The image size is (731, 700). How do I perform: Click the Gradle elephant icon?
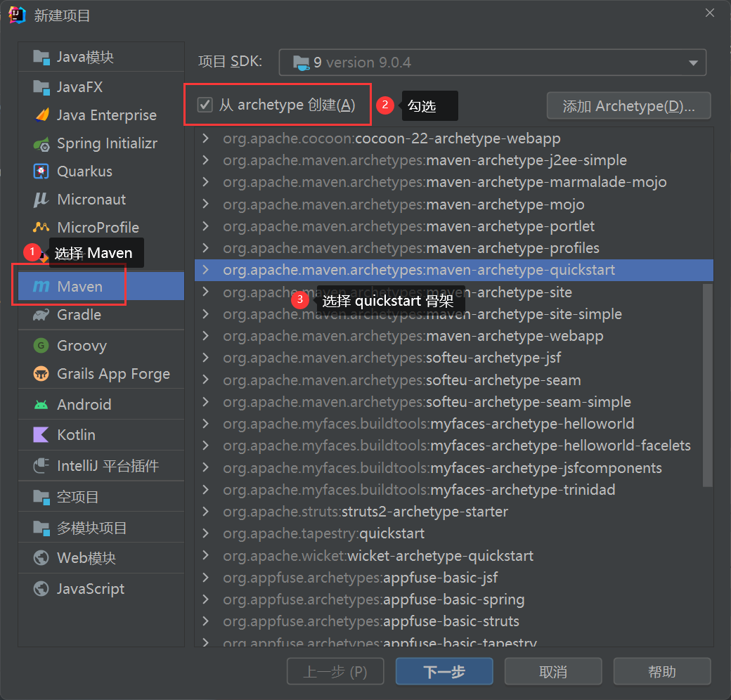point(41,315)
